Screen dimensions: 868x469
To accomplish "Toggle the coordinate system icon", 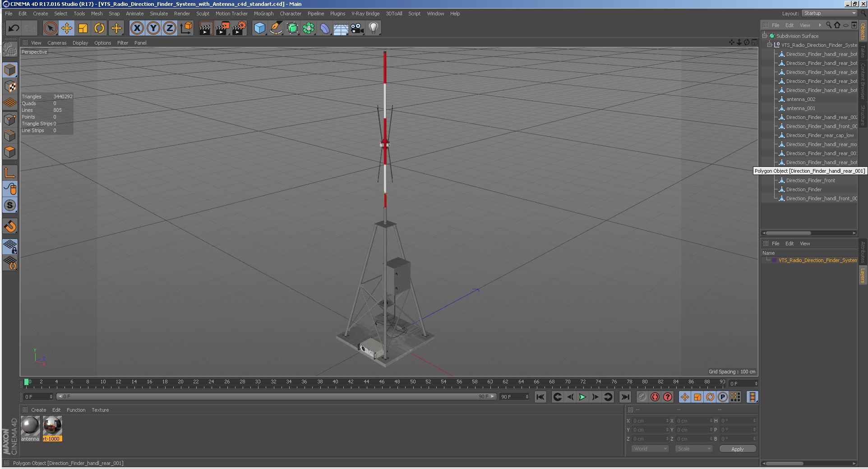I will click(186, 28).
